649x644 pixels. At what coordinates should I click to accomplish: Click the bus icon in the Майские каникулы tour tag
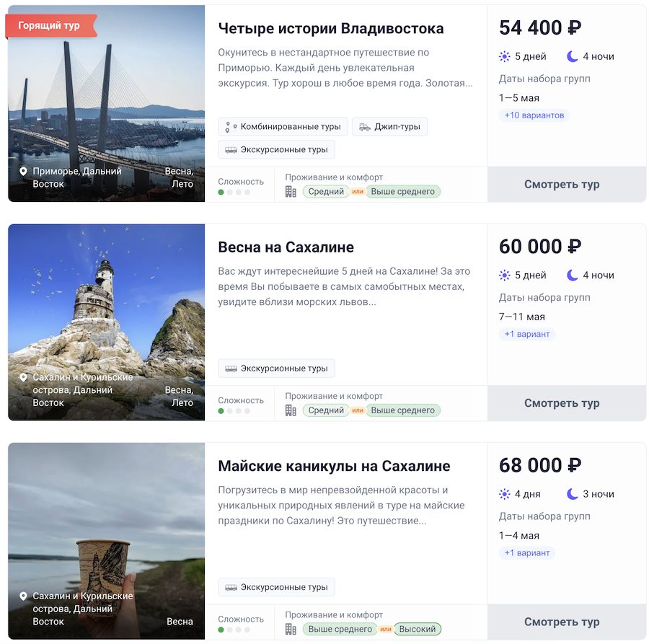tap(231, 587)
